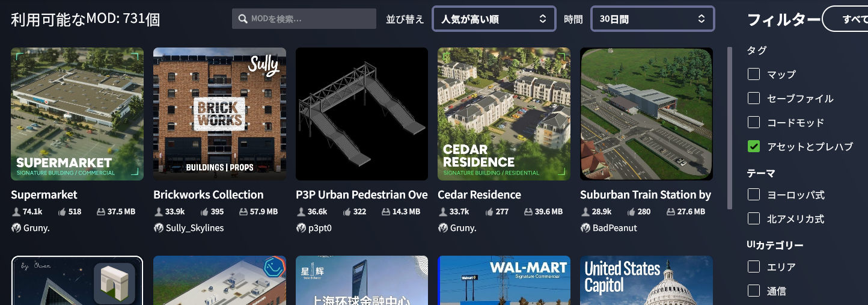Viewport: 868px width, 305px height.
Task: Check the 北アメリカ式 theme option
Action: click(x=754, y=218)
